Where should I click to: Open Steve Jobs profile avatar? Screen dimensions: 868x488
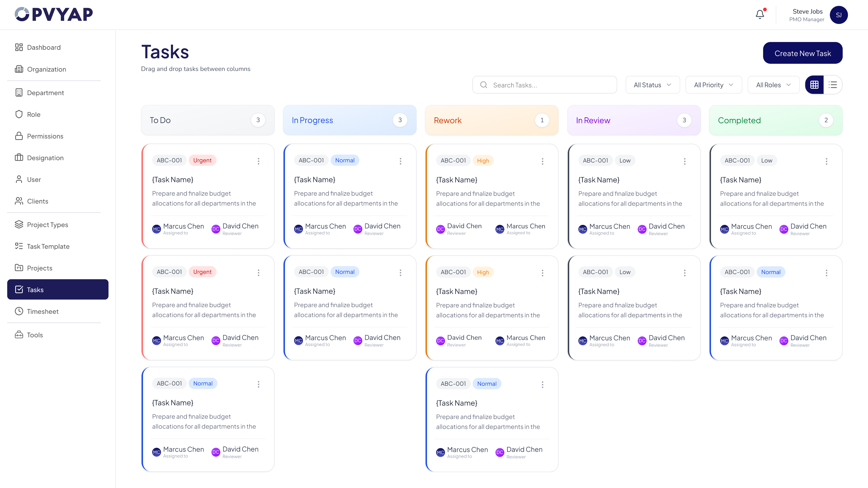click(839, 15)
